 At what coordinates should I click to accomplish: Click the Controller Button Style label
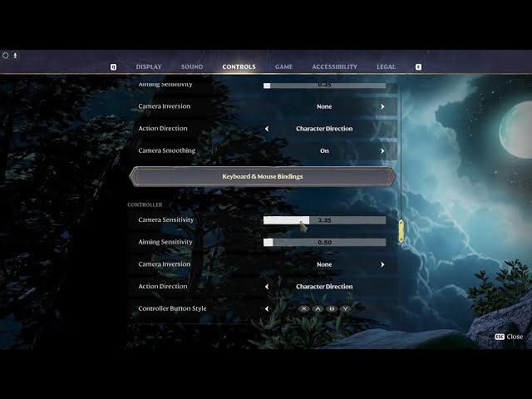click(172, 308)
